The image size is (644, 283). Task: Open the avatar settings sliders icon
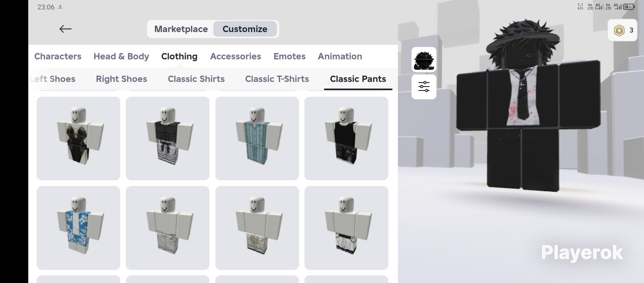[x=424, y=87]
